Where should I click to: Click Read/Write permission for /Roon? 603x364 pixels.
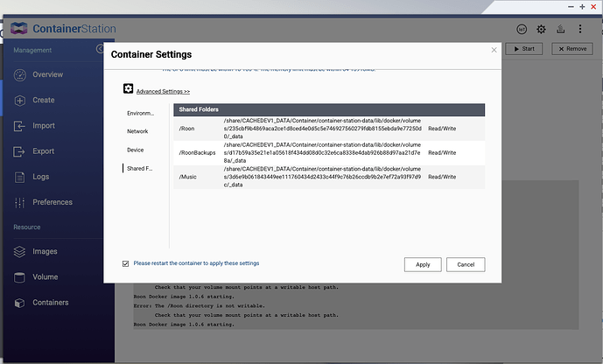point(442,129)
